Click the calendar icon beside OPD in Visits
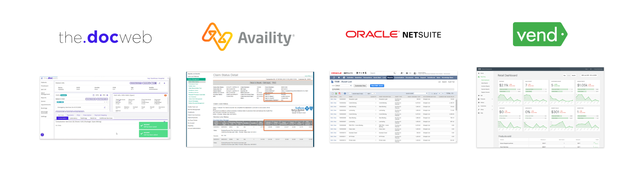This screenshot has height=177, width=644. click(x=94, y=95)
